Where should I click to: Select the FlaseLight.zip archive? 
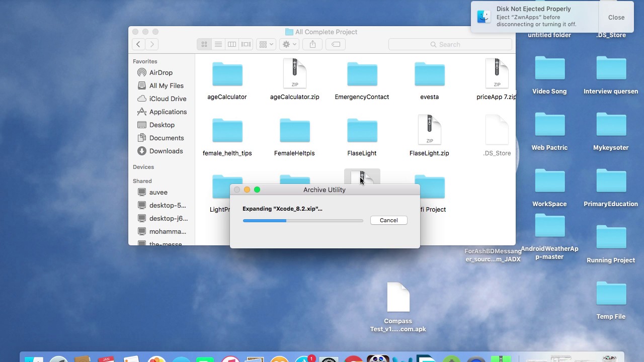tap(429, 130)
